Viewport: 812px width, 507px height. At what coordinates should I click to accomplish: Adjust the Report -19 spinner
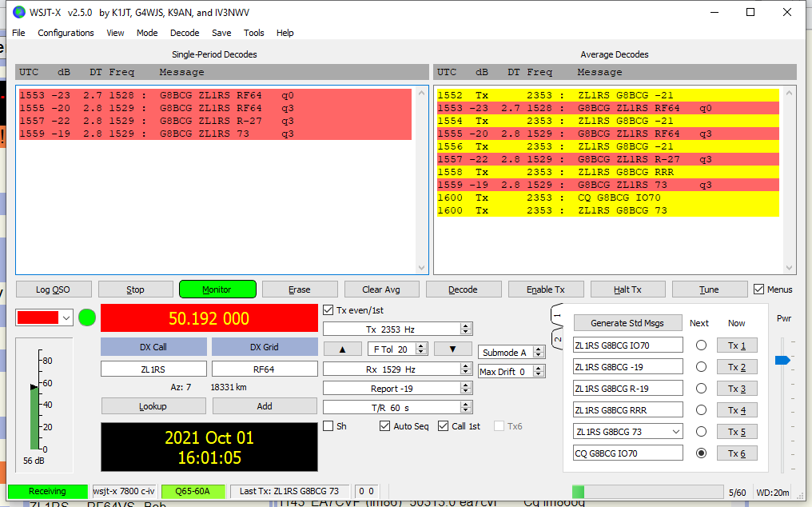click(466, 389)
